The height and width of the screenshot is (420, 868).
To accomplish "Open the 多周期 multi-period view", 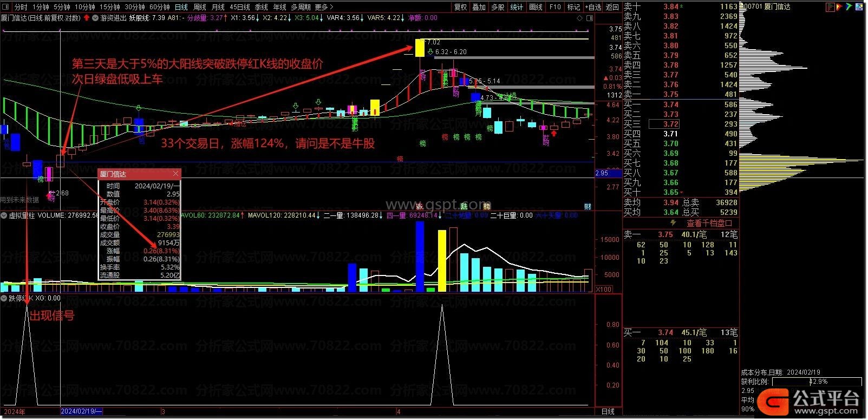I will tap(301, 7).
